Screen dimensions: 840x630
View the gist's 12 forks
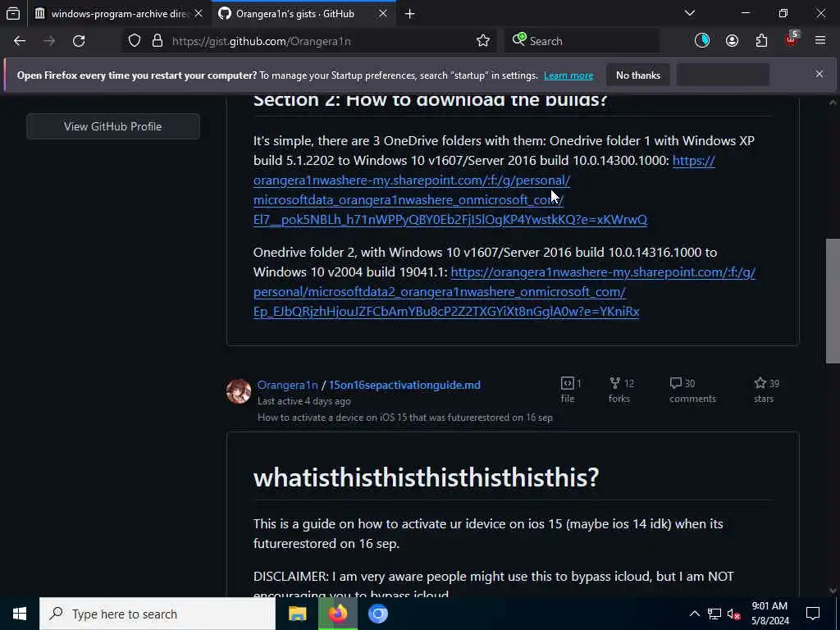pos(620,390)
